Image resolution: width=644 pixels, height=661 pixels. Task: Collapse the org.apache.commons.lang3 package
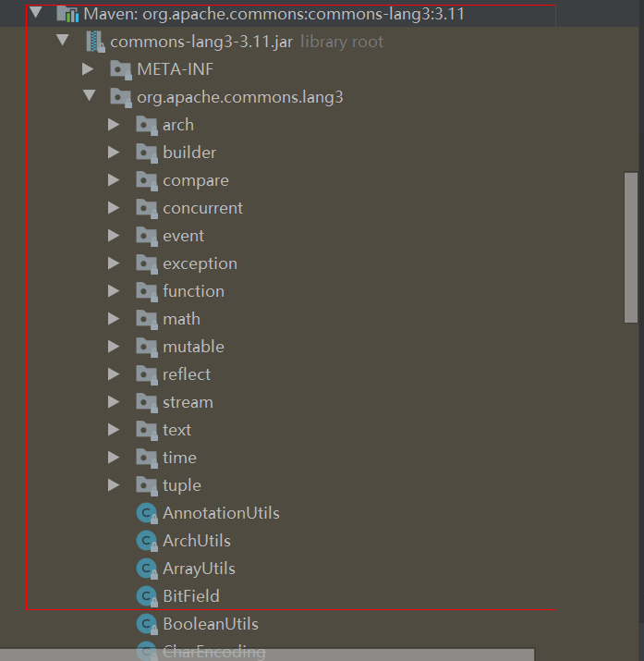coord(90,96)
